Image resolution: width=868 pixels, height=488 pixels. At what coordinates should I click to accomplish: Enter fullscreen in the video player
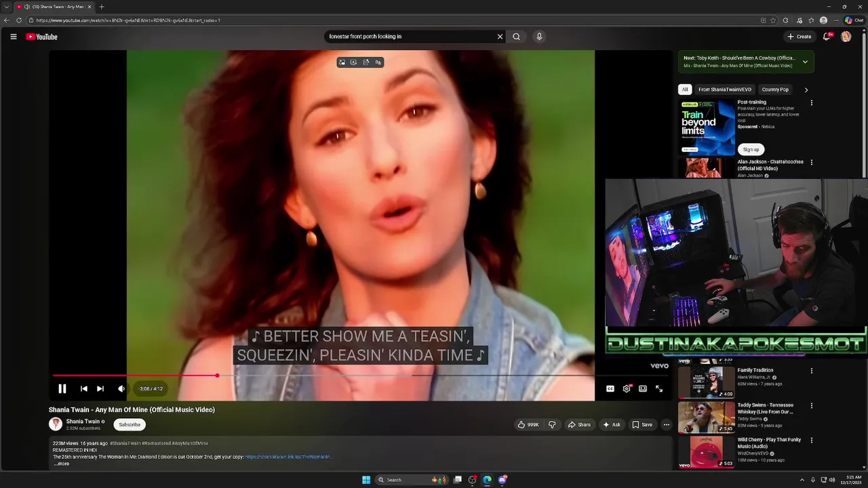coord(659,388)
